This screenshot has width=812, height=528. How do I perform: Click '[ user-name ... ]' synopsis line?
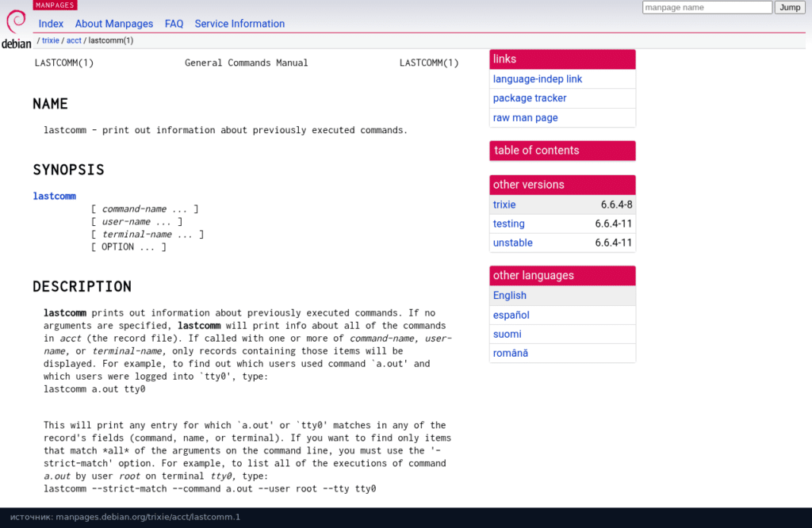tap(136, 221)
